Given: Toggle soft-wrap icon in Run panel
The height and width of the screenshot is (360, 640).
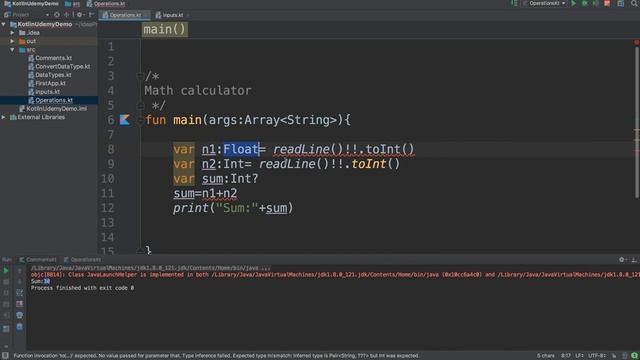Looking at the screenshot, I should [20, 293].
